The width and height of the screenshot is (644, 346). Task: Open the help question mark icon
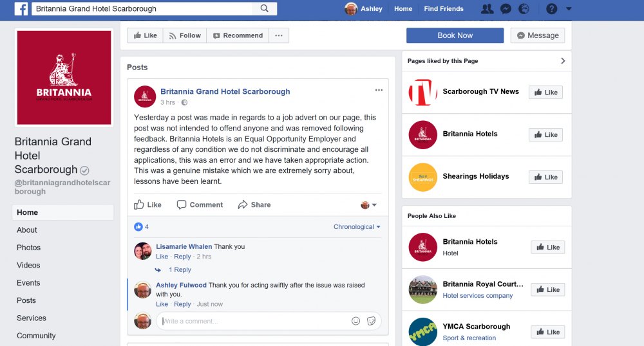(552, 8)
